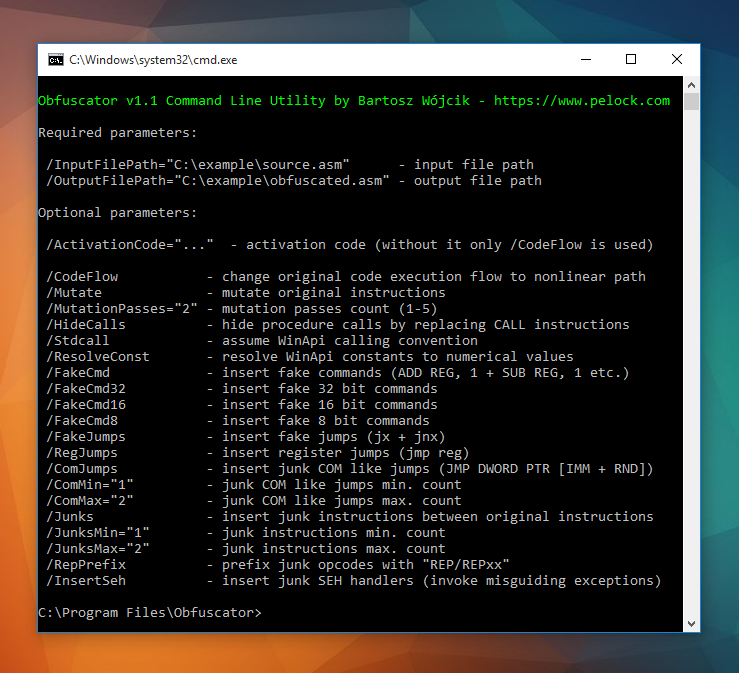This screenshot has width=739, height=673.
Task: Click the /RepPrefix option text
Action: click(86, 565)
